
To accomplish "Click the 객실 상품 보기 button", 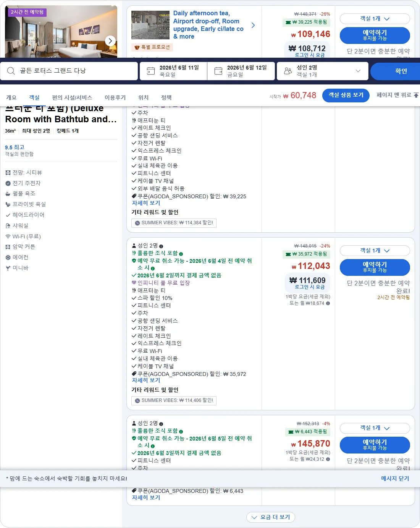I will coord(346,95).
